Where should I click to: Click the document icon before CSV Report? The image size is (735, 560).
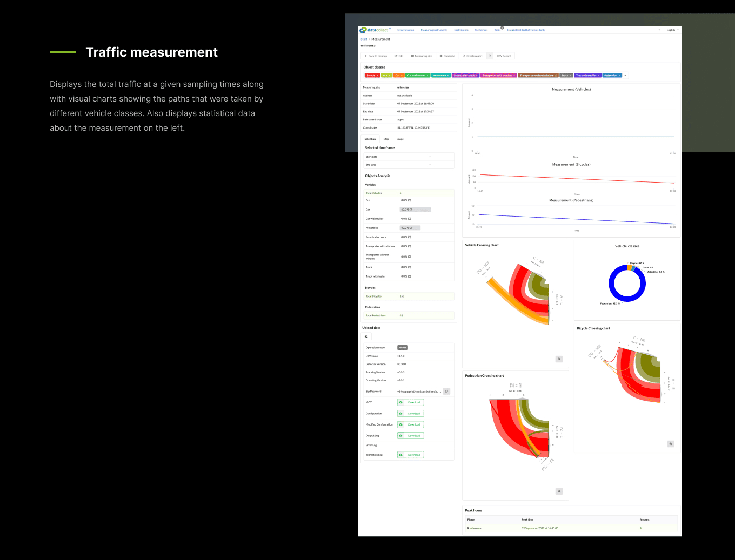pyautogui.click(x=490, y=56)
